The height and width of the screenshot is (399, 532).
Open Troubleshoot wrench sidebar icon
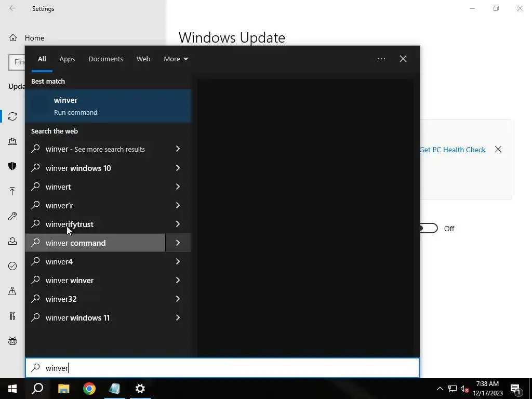click(x=12, y=216)
